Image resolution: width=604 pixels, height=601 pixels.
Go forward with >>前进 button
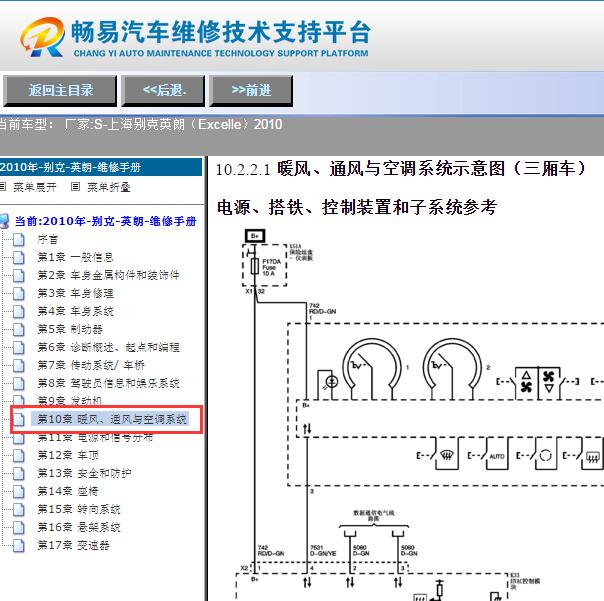[251, 91]
